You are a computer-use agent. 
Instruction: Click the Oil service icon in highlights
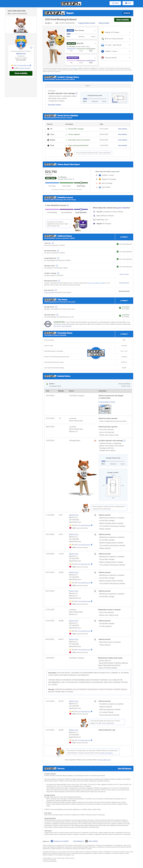pyautogui.click(x=48, y=129)
